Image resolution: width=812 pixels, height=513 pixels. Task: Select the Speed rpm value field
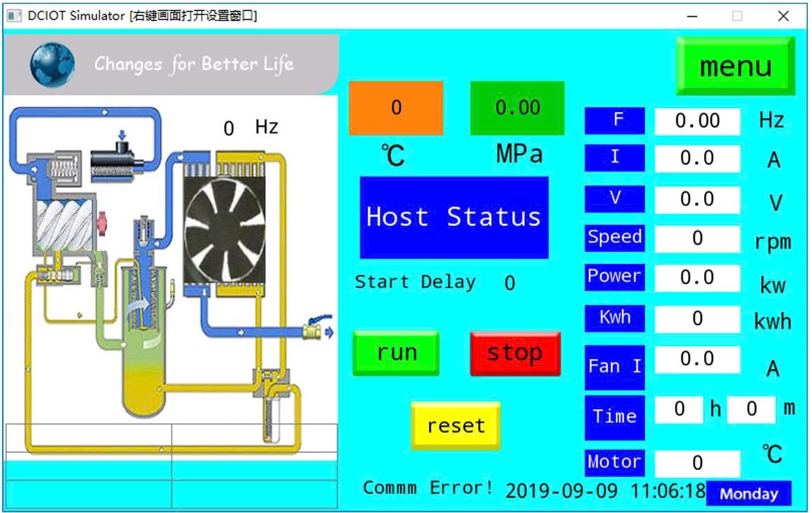click(x=697, y=239)
